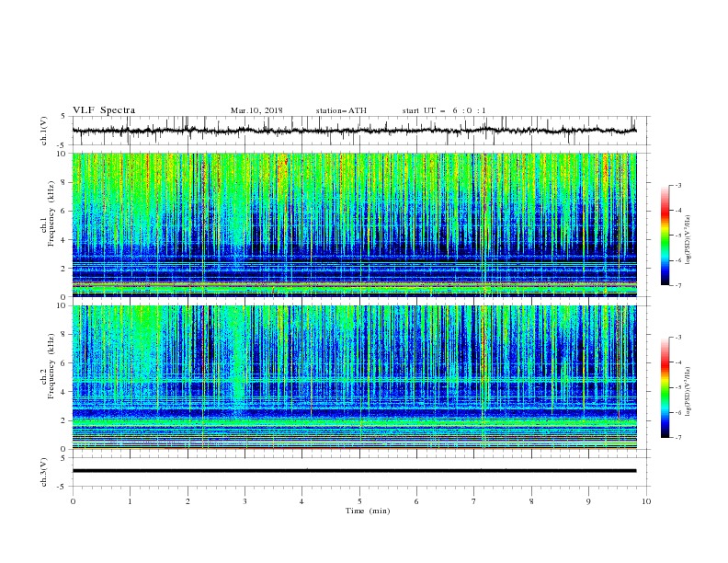Click inside the ch.1 spectrogram panel
Viewport: 728px width, 563px height.
click(354, 224)
